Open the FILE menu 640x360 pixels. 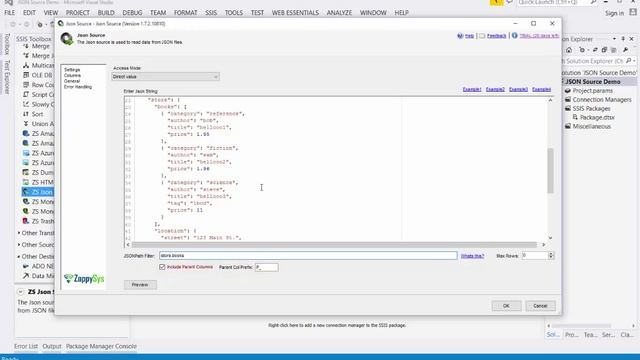click(9, 13)
